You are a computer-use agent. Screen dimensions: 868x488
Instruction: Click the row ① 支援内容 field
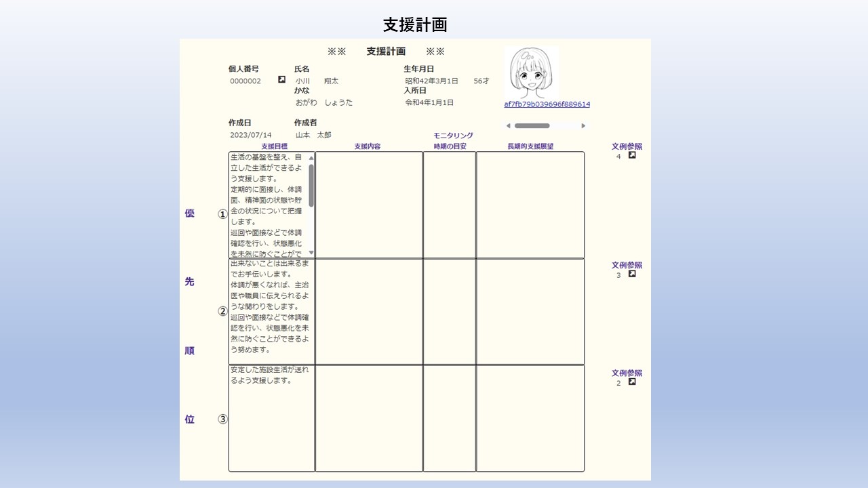(x=369, y=205)
